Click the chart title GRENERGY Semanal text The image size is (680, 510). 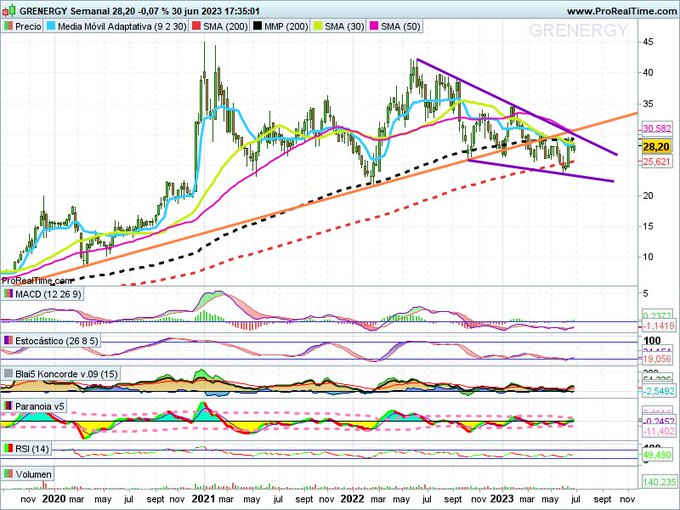pos(65,11)
